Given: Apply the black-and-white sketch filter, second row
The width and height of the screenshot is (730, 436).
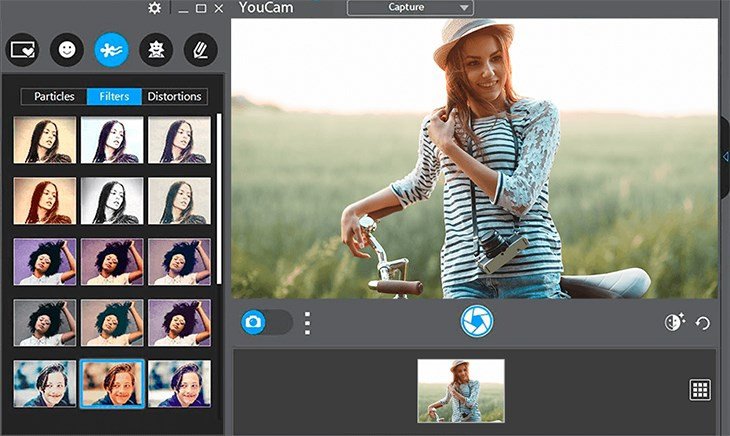Looking at the screenshot, I should 112,201.
